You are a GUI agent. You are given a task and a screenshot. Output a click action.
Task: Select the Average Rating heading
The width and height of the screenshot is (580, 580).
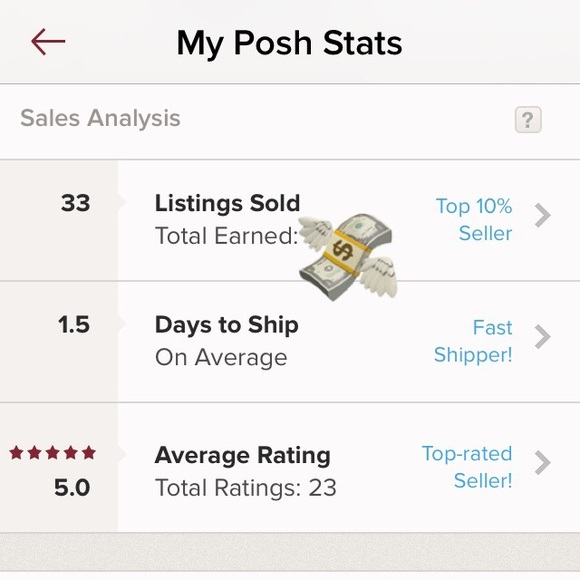pos(243,455)
